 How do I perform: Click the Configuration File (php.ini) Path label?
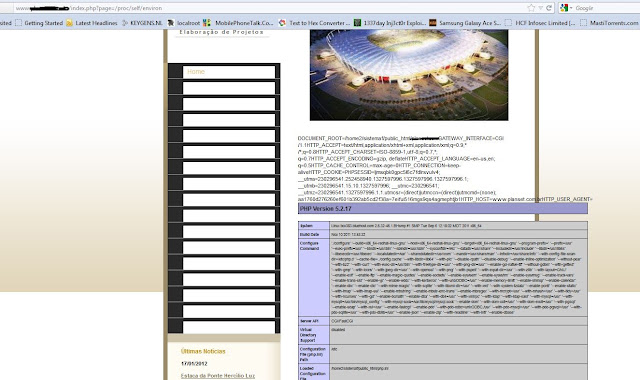point(313,354)
